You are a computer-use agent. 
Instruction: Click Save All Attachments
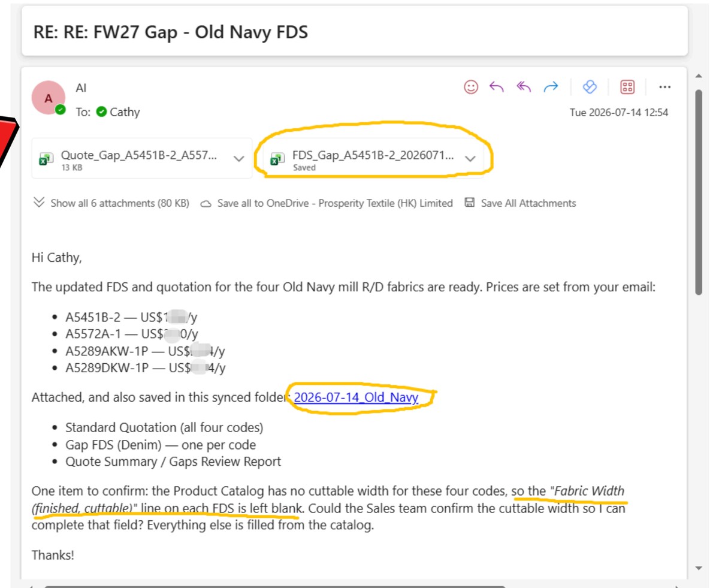(521, 203)
